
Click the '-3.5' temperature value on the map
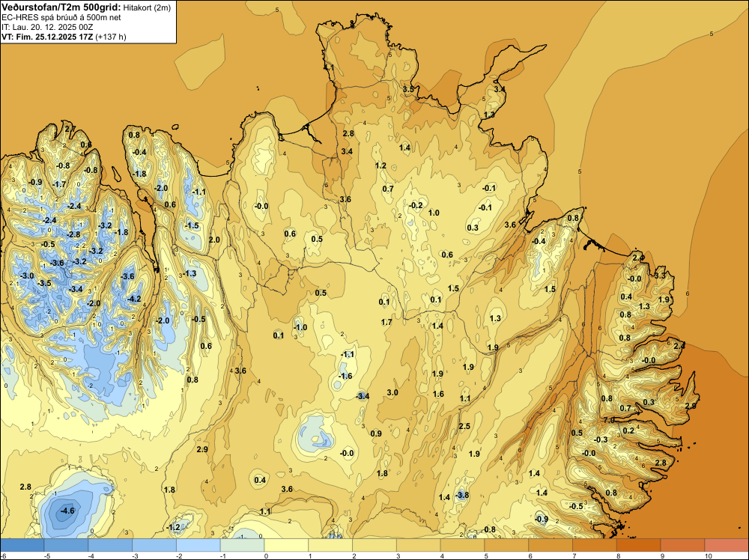point(44,284)
